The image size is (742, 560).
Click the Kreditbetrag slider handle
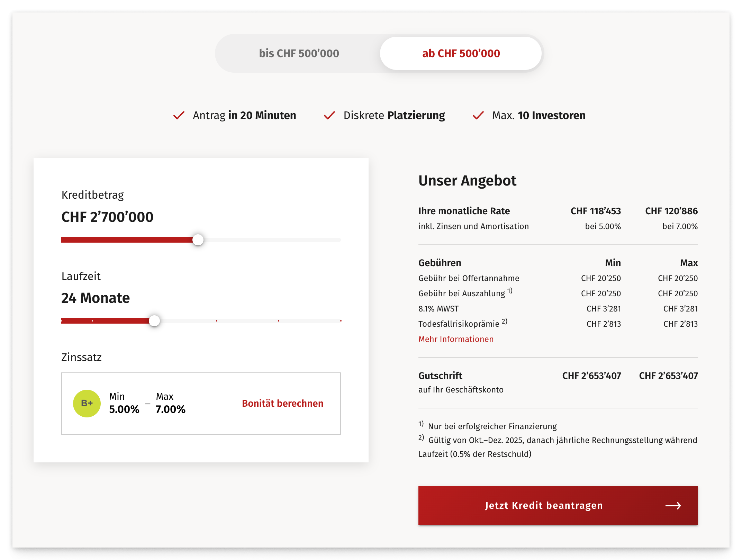[198, 240]
